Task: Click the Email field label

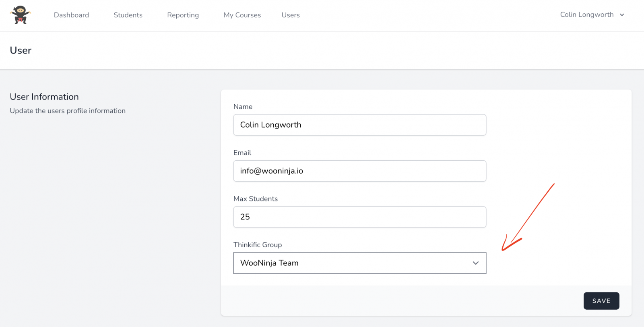Action: [x=242, y=153]
